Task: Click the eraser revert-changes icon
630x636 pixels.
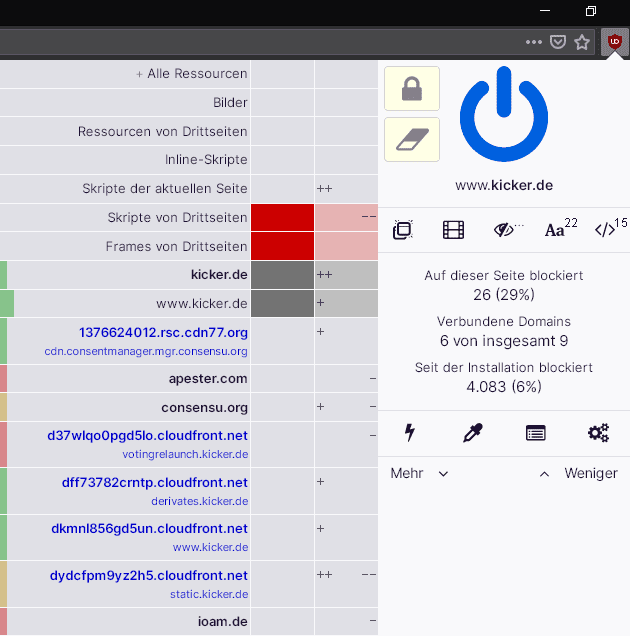Action: [x=412, y=140]
